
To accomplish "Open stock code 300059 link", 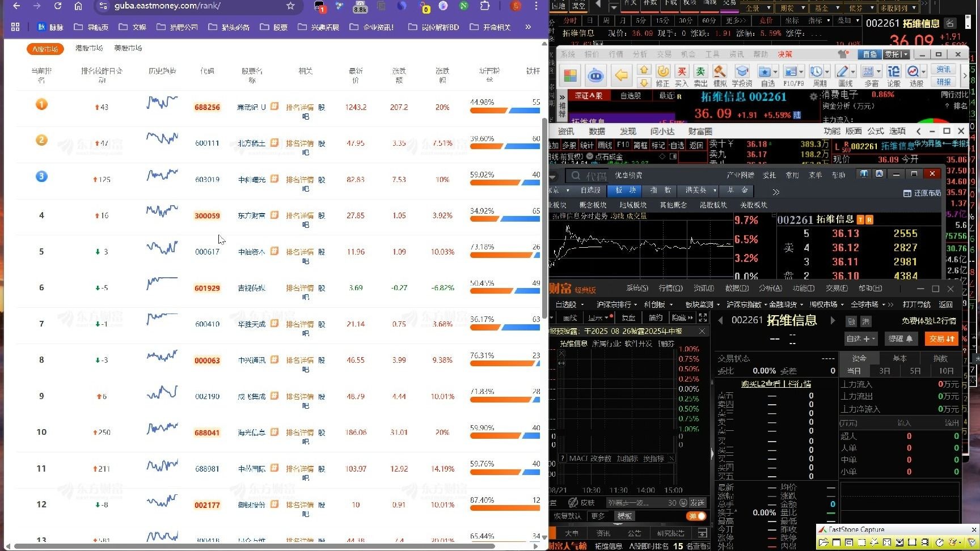I will click(x=207, y=215).
